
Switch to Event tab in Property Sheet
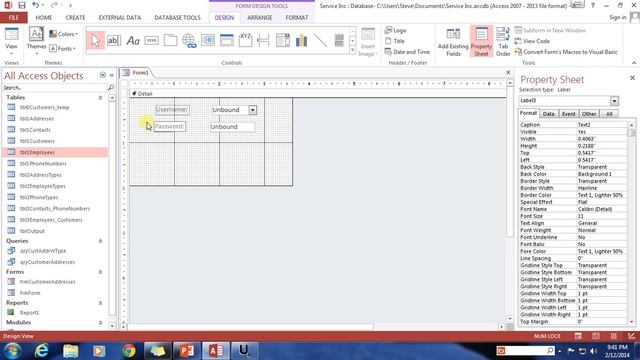(568, 114)
